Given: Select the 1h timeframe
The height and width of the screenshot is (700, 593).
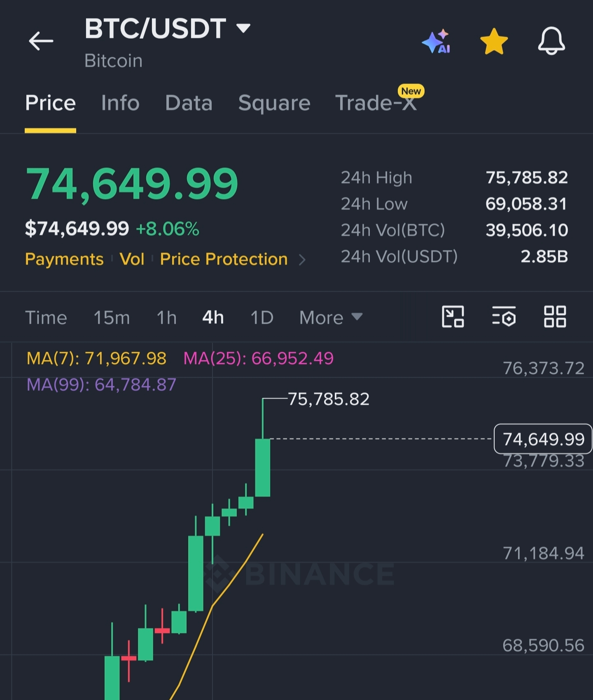Looking at the screenshot, I should coord(166,317).
